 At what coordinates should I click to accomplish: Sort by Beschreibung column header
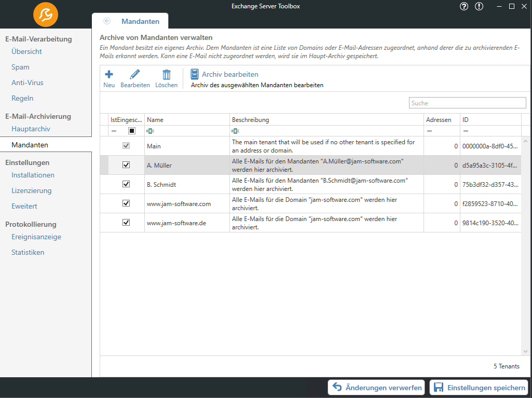point(327,120)
